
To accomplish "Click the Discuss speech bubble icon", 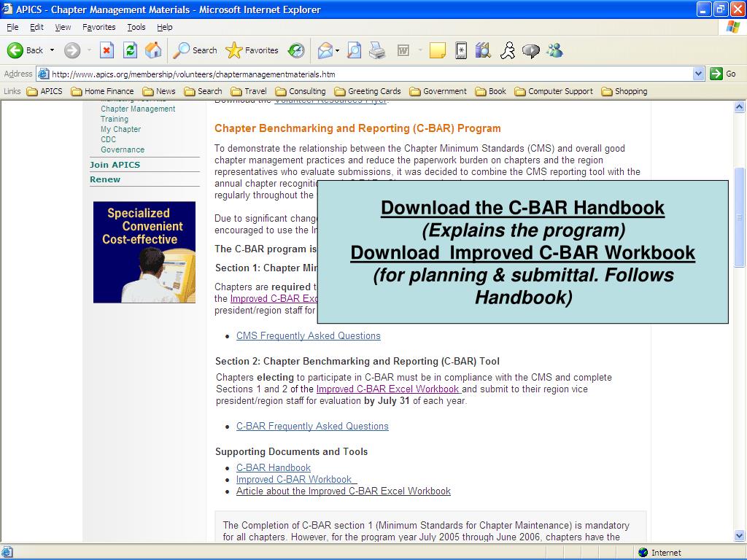I will [531, 50].
